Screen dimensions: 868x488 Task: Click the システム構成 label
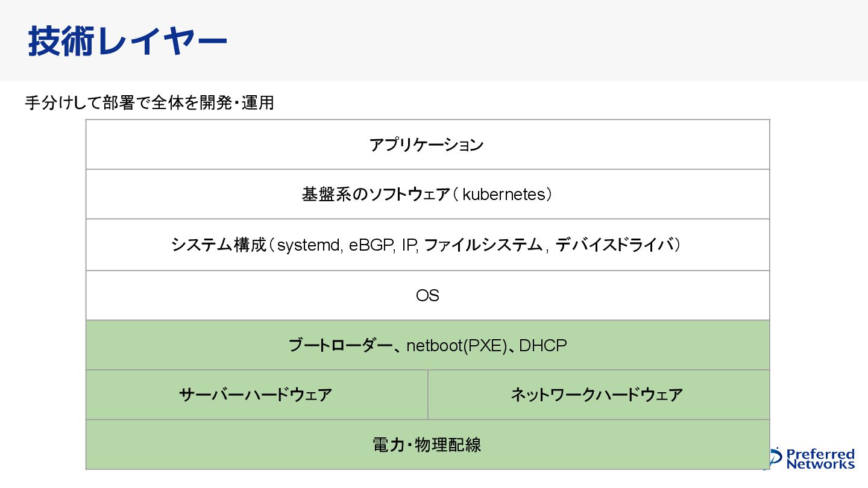(x=219, y=245)
